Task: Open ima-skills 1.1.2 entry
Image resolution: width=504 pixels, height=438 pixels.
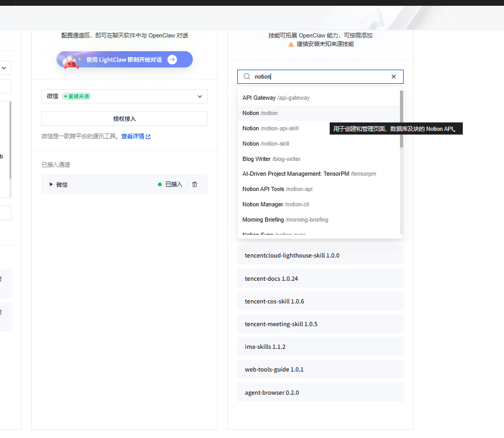Action: point(320,347)
